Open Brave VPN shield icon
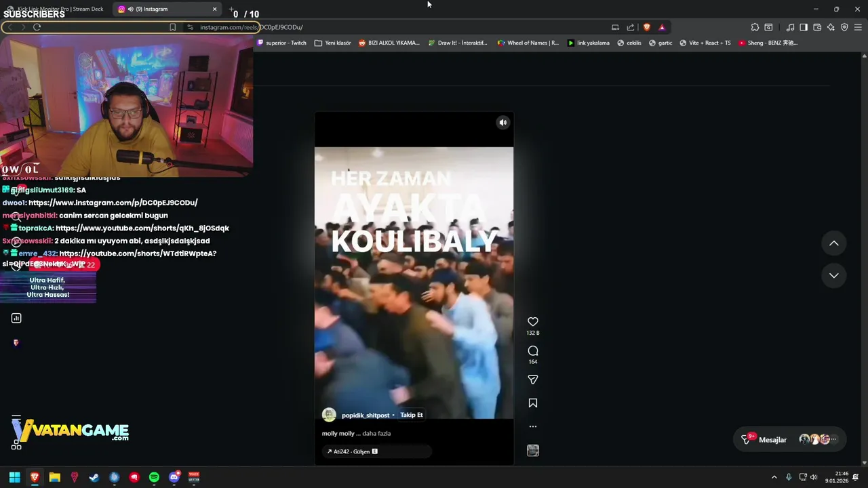 [844, 27]
